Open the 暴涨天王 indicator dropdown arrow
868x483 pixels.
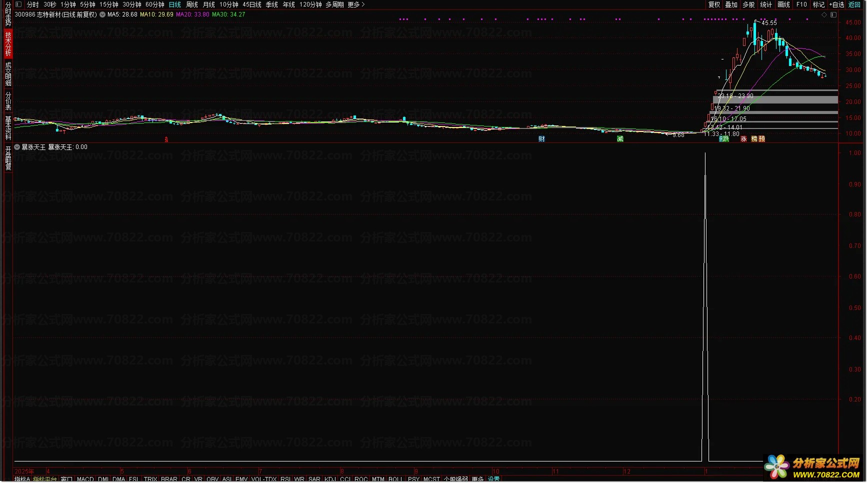(x=17, y=147)
